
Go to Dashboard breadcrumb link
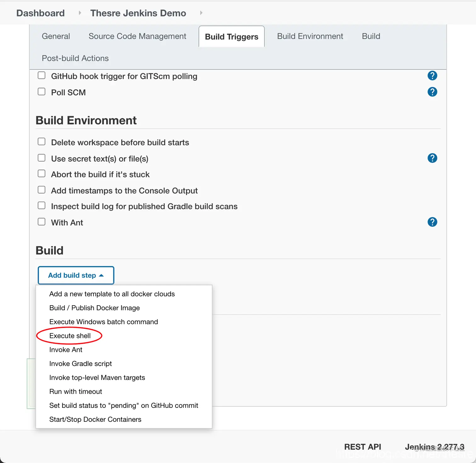pos(40,13)
